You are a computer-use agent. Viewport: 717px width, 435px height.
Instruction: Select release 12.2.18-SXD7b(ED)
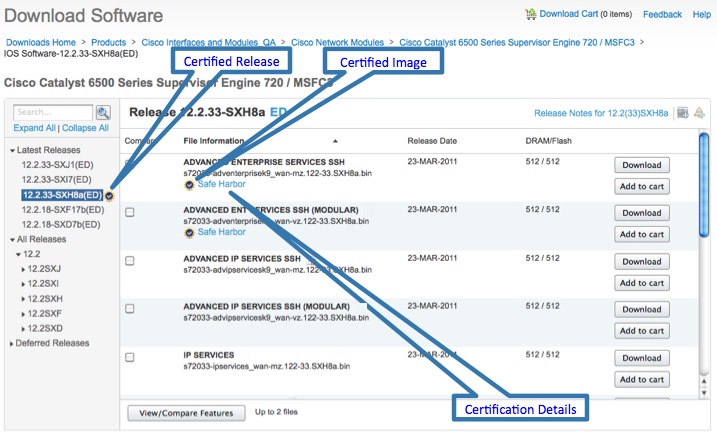point(61,225)
